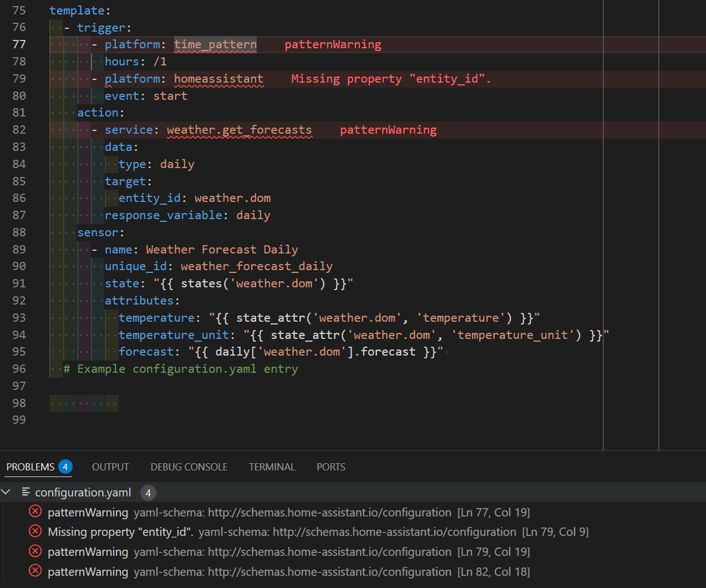Place cursor on empty line 97
706x588 pixels.
[166, 386]
